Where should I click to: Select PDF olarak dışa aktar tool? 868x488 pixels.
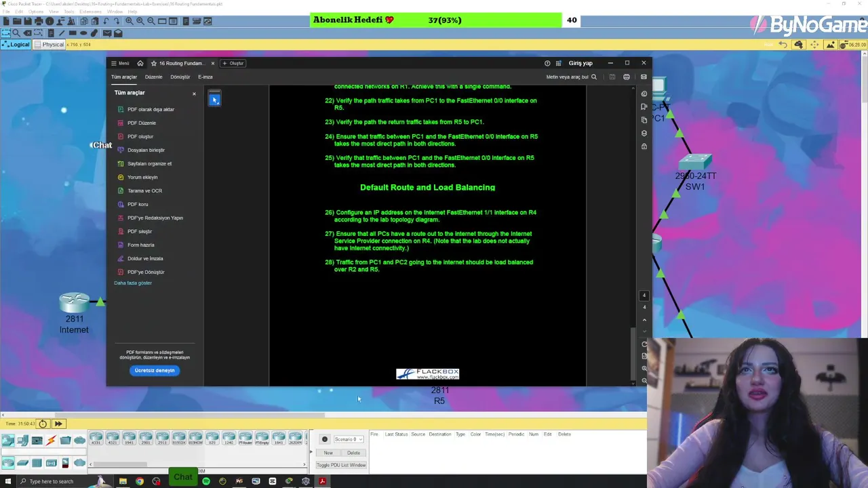(146, 109)
